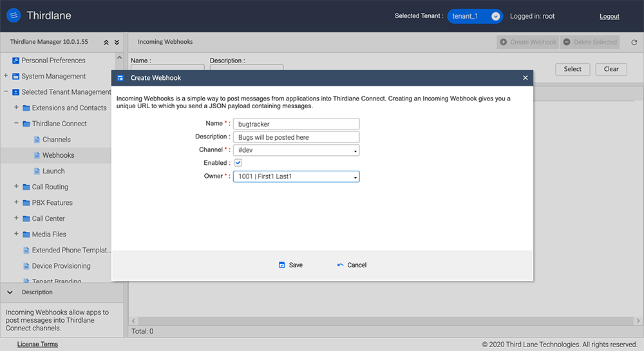Open the Owner dropdown
644x351 pixels.
point(296,176)
